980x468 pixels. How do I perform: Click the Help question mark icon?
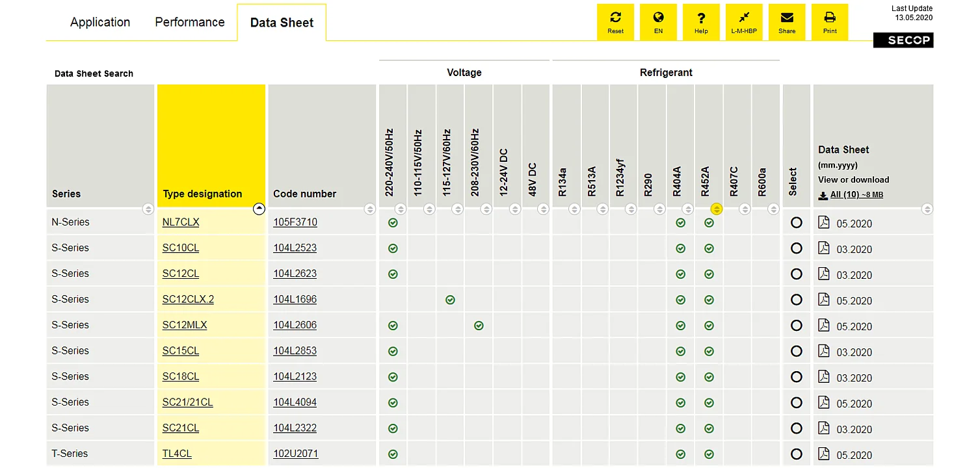tap(701, 21)
